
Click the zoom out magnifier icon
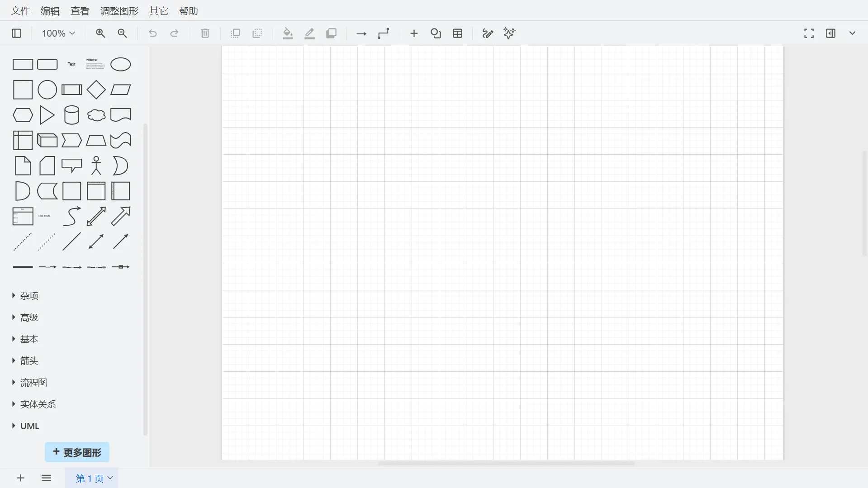click(122, 33)
